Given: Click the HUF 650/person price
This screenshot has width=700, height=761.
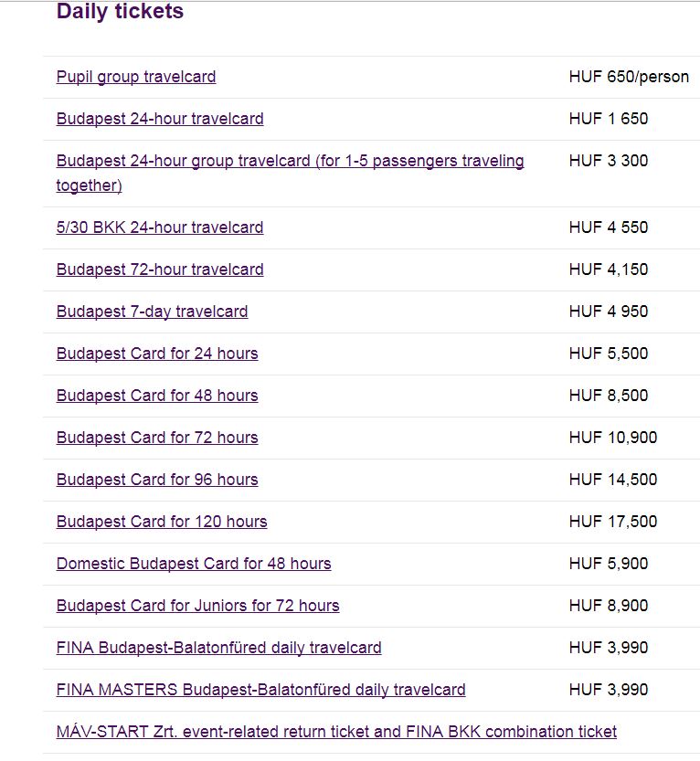Looking at the screenshot, I should tap(629, 77).
